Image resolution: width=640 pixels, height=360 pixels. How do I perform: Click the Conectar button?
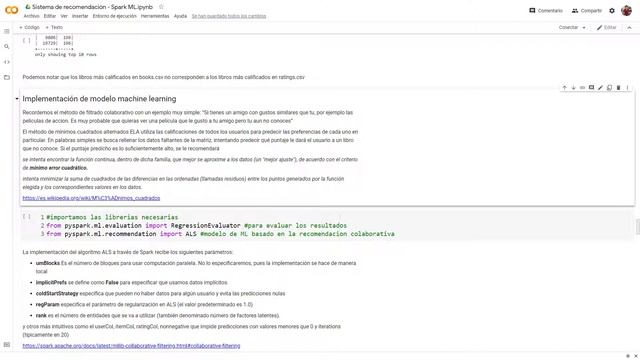tap(568, 27)
